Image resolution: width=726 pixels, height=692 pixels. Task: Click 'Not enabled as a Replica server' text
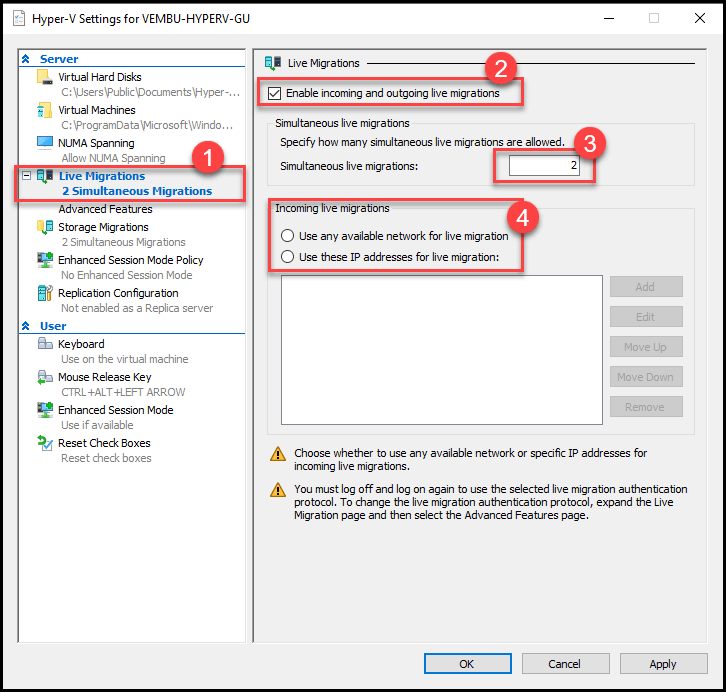[137, 308]
